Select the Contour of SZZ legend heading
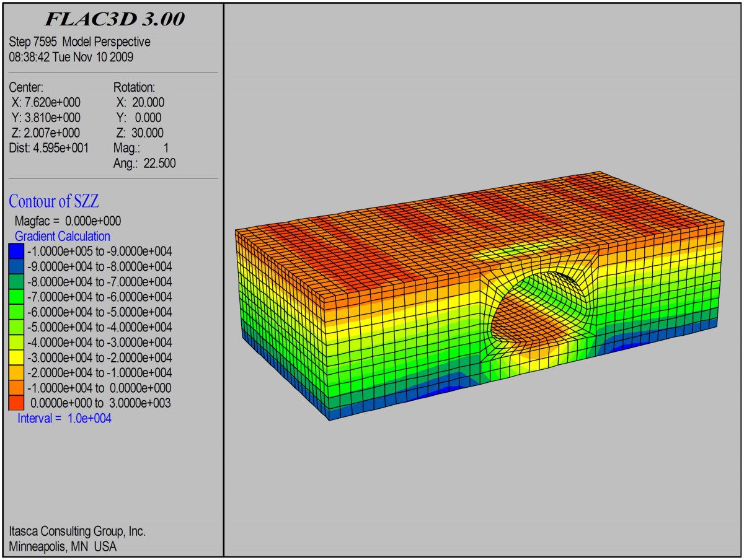This screenshot has width=744, height=560. coord(56,201)
